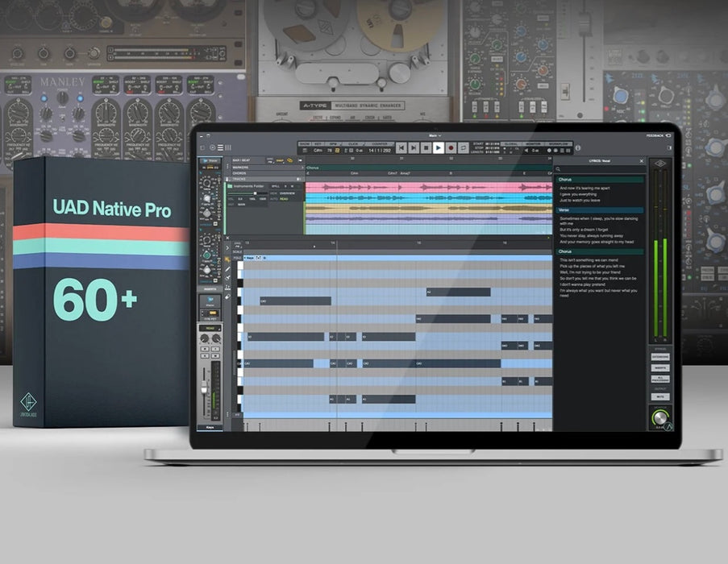Open the BPM tab in the transport
The width and height of the screenshot is (728, 564).
coord(333,143)
